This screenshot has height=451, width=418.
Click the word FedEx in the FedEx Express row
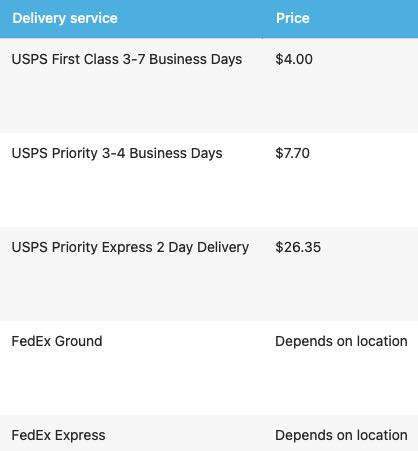coord(31,435)
